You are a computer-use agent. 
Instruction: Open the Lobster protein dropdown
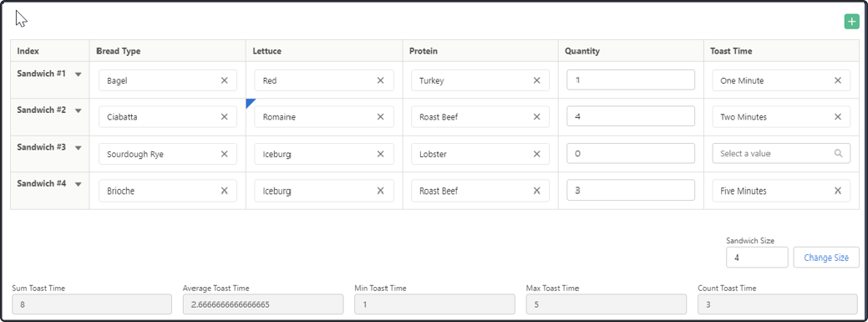click(x=480, y=154)
